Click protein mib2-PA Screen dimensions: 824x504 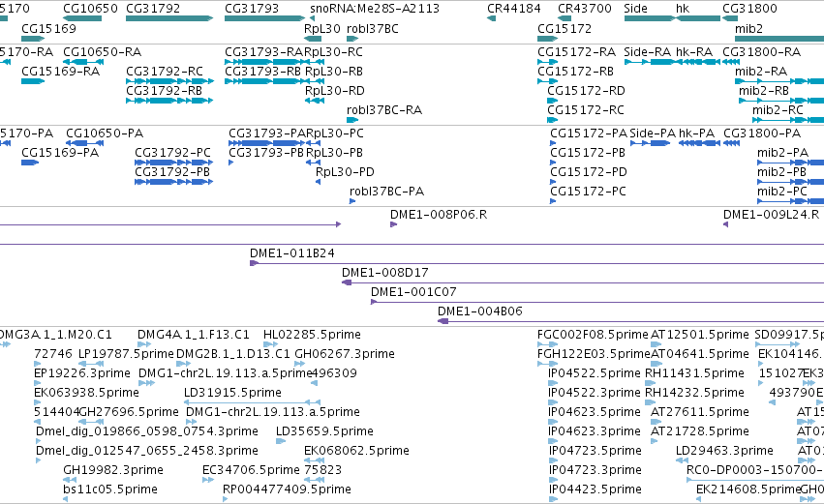pyautogui.click(x=782, y=153)
